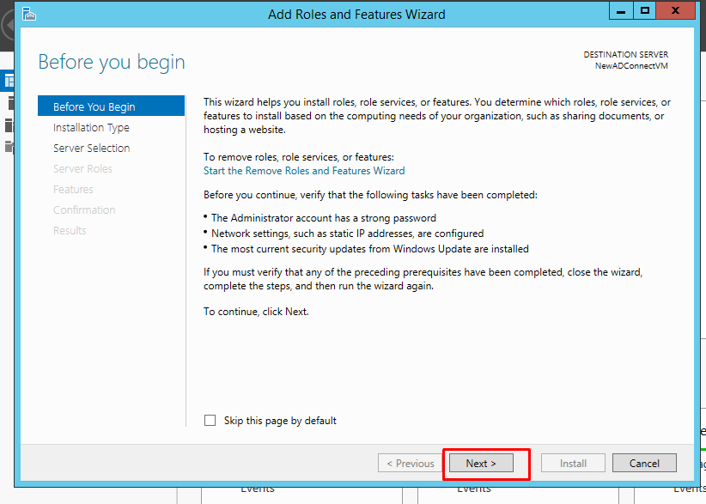Click the Install button
The image size is (706, 504).
pyautogui.click(x=573, y=463)
